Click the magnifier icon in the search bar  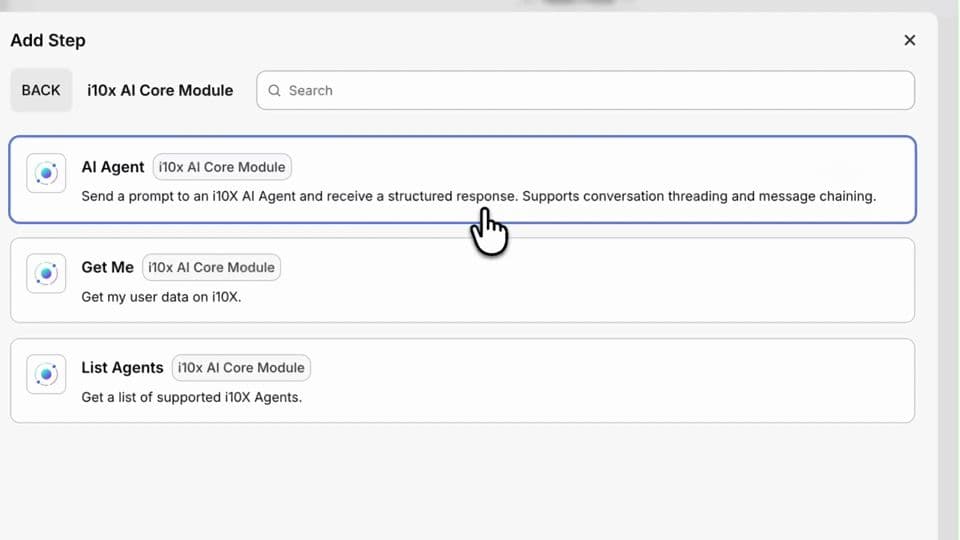(x=275, y=90)
